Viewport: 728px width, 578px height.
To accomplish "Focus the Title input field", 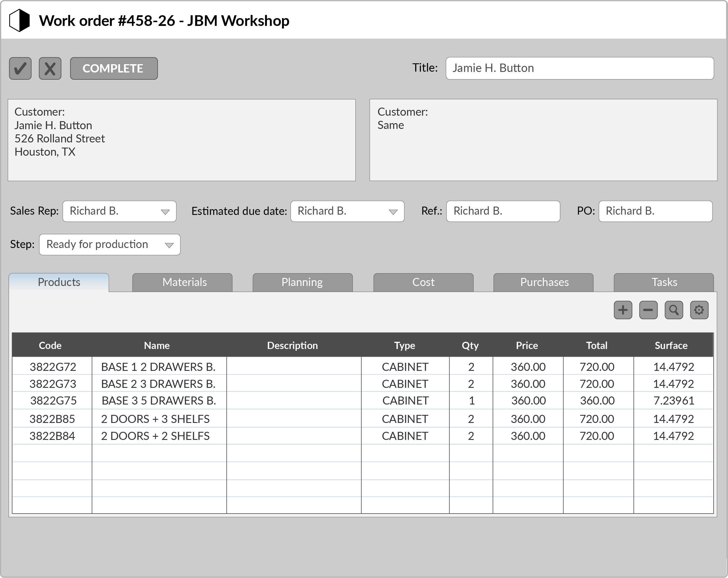I will [580, 68].
